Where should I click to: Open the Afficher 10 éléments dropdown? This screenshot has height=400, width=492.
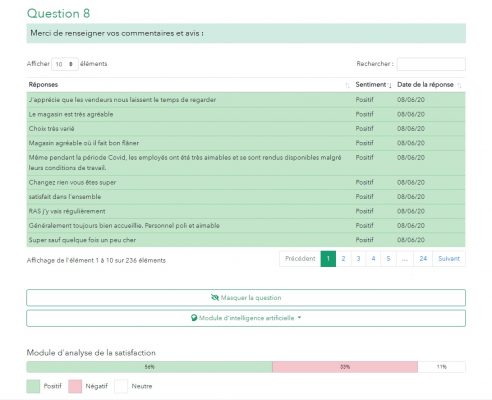pyautogui.click(x=65, y=64)
